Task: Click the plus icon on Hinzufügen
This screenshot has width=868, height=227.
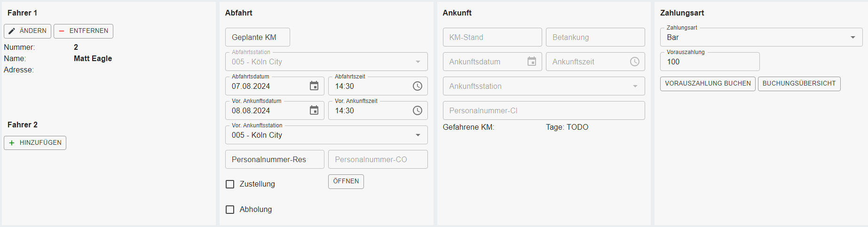Action: coord(12,143)
